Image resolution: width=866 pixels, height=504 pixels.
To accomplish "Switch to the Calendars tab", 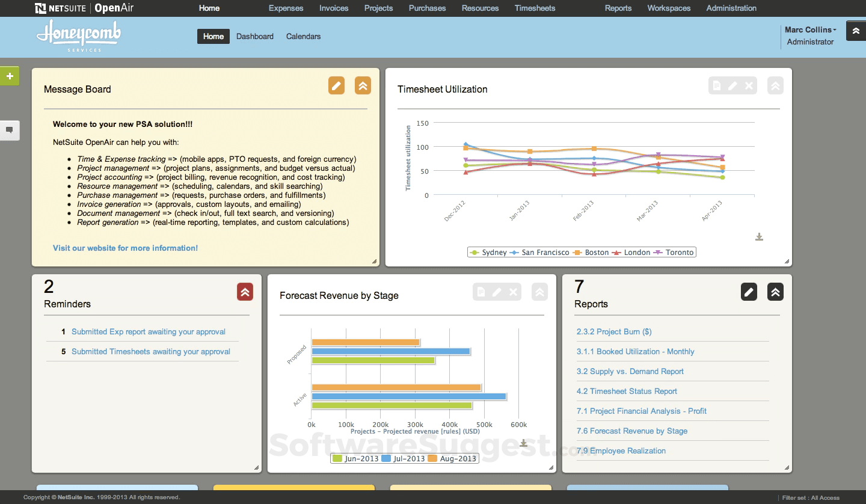I will point(303,36).
